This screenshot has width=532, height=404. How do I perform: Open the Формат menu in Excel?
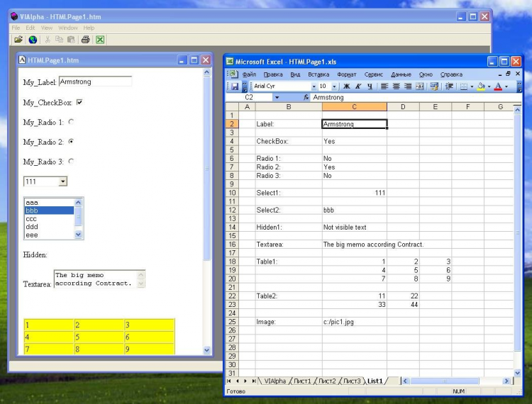(x=347, y=74)
